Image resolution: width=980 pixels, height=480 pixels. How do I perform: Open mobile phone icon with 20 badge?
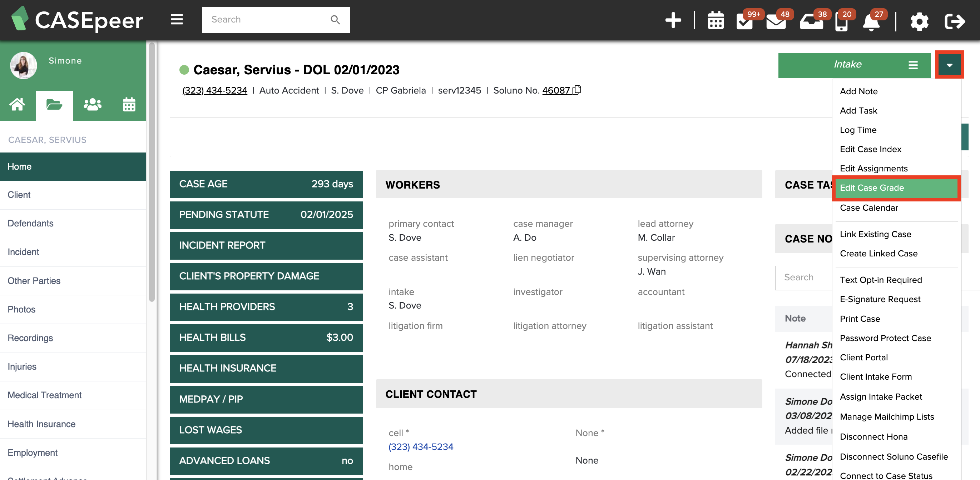(x=841, y=22)
